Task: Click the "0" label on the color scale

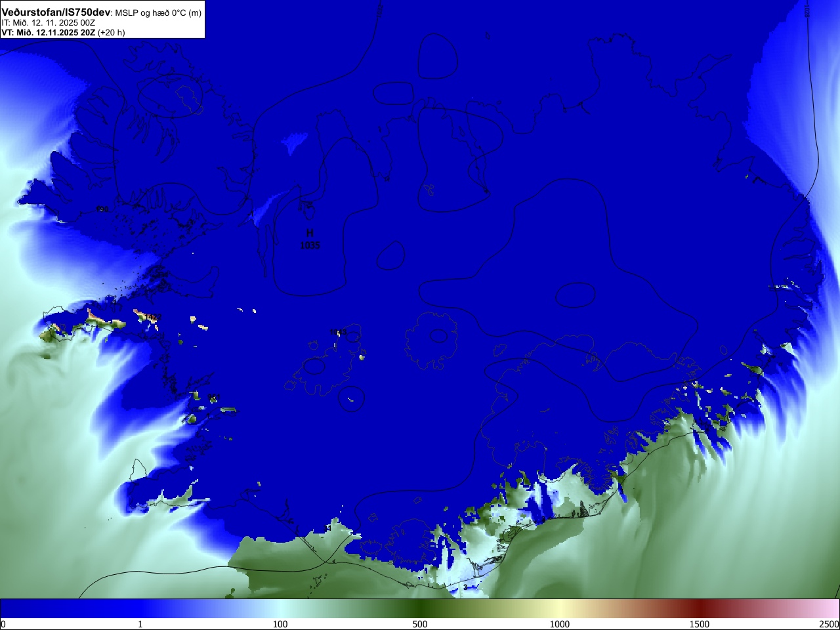Action: (x=3, y=624)
